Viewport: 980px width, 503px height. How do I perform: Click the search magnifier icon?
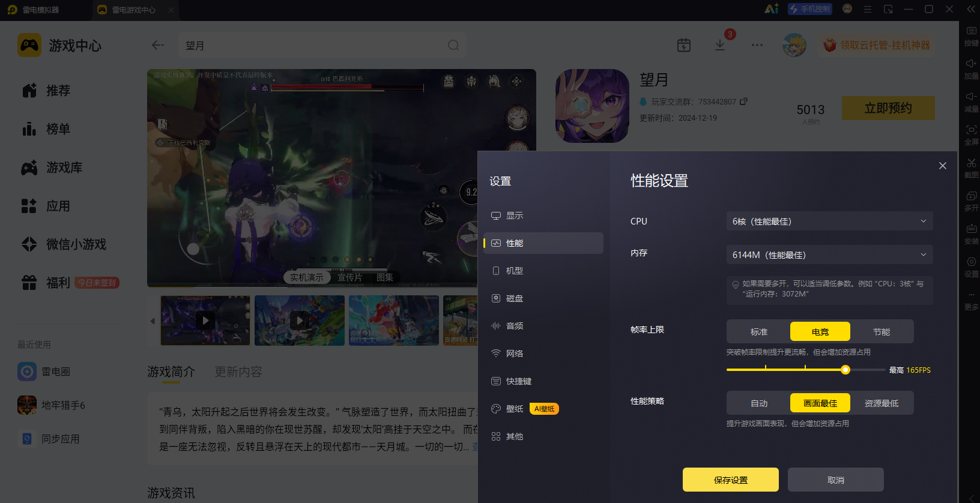(x=453, y=45)
